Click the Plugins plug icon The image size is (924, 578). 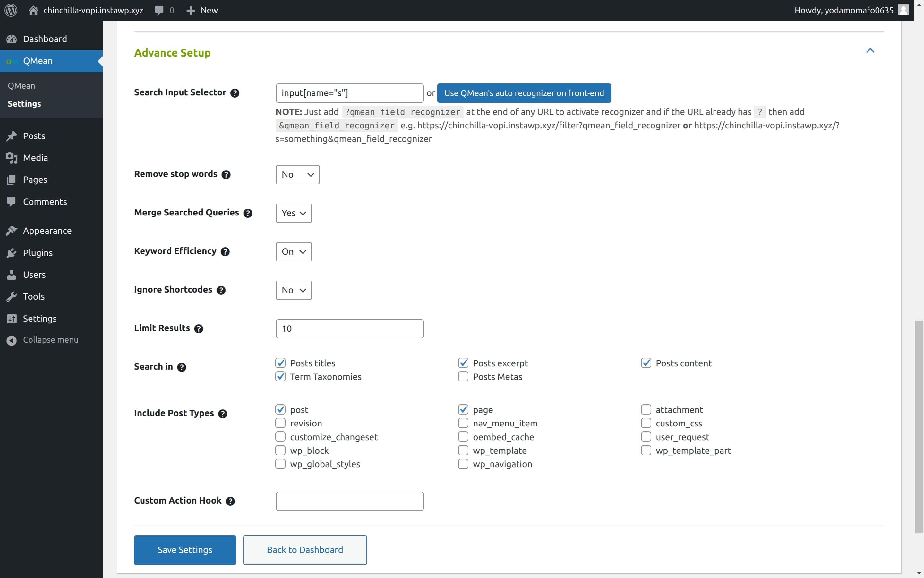click(12, 253)
